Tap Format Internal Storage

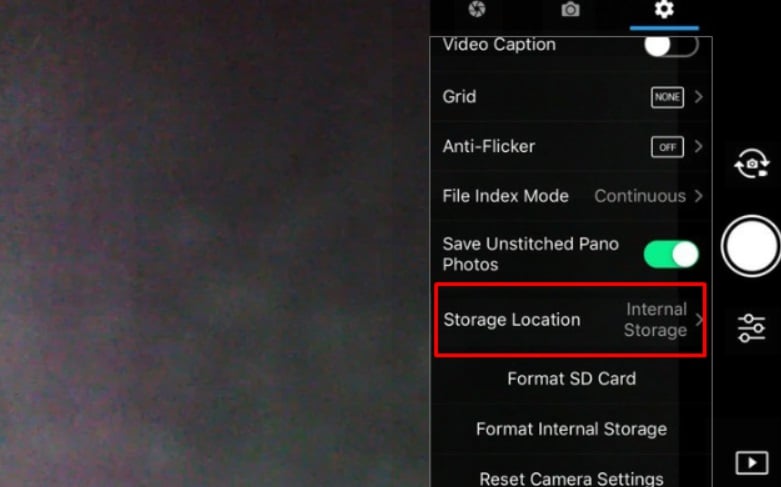[x=571, y=429]
